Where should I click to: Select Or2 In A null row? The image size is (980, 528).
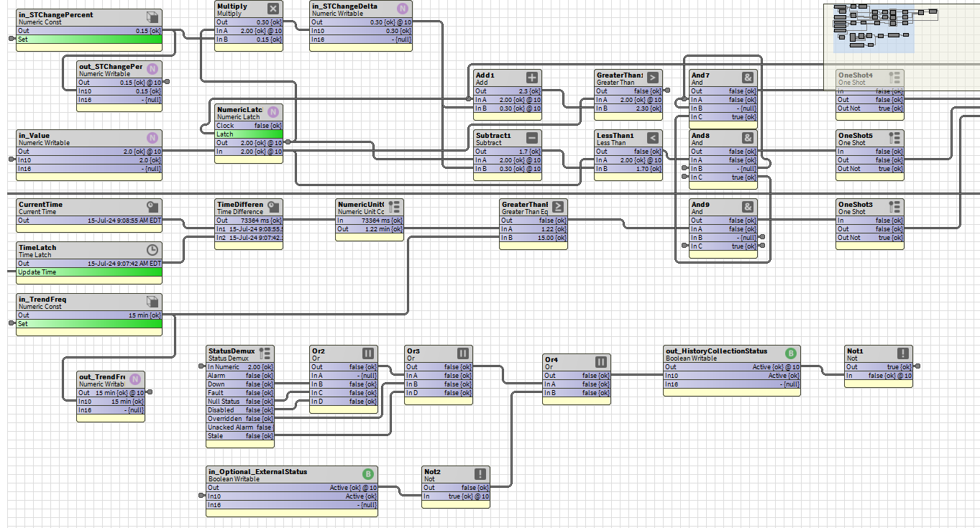click(344, 376)
